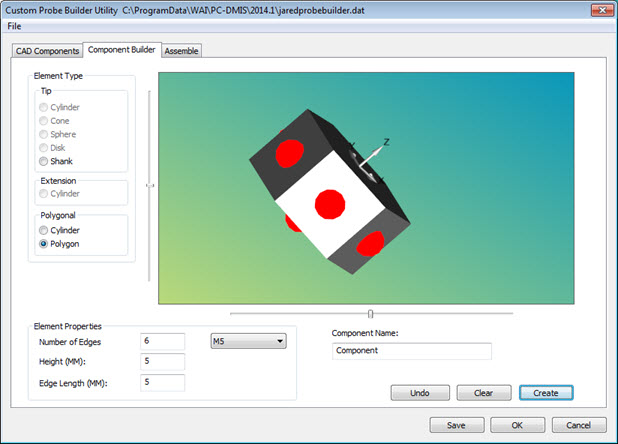The width and height of the screenshot is (618, 444).
Task: Select the Polygon radio button
Action: (x=44, y=243)
